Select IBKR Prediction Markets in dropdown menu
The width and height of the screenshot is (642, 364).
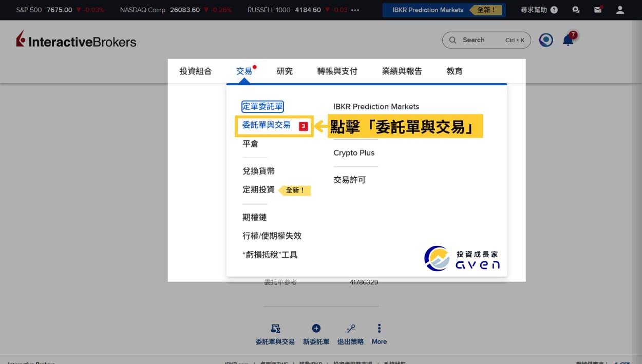pyautogui.click(x=376, y=106)
